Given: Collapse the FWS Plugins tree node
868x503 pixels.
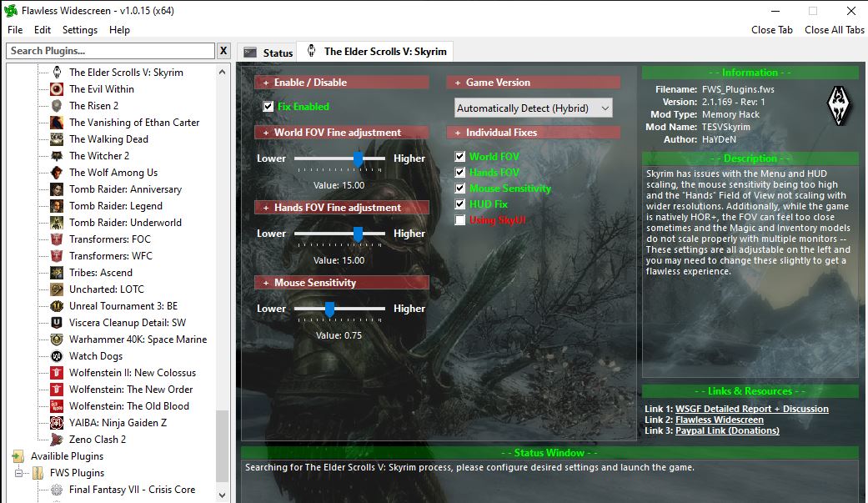Looking at the screenshot, I should [x=19, y=472].
